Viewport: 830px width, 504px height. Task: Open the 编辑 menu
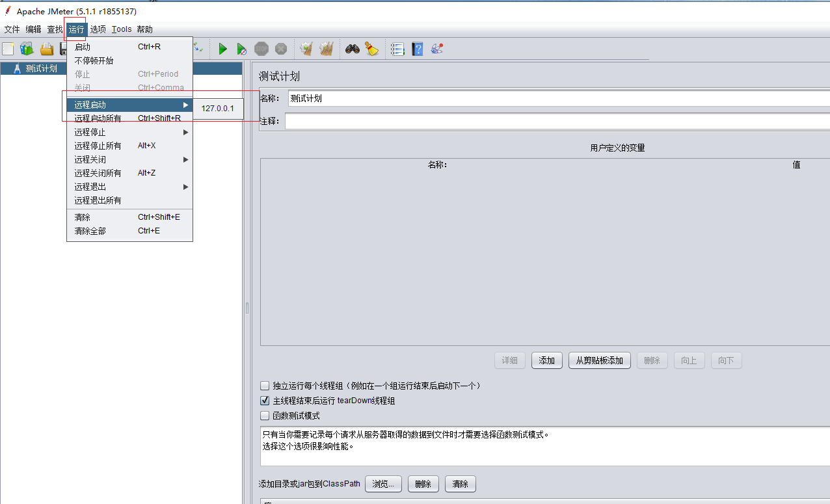tap(33, 29)
